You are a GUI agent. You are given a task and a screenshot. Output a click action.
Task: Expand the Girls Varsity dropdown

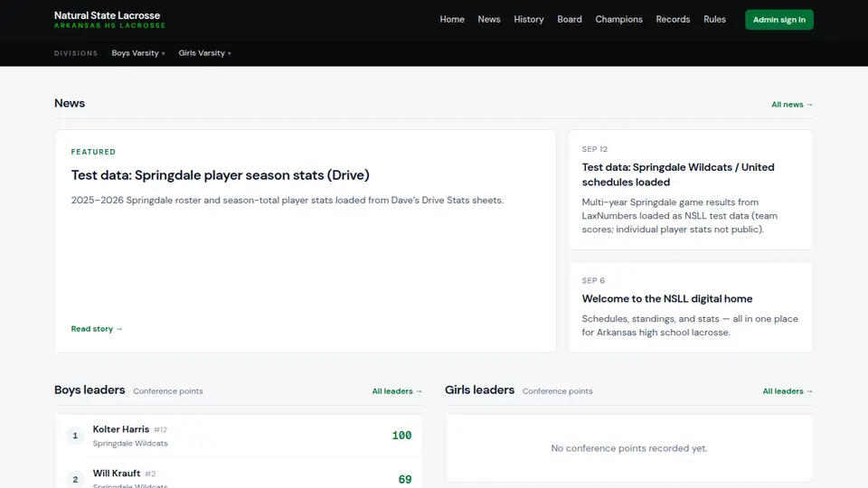[204, 53]
